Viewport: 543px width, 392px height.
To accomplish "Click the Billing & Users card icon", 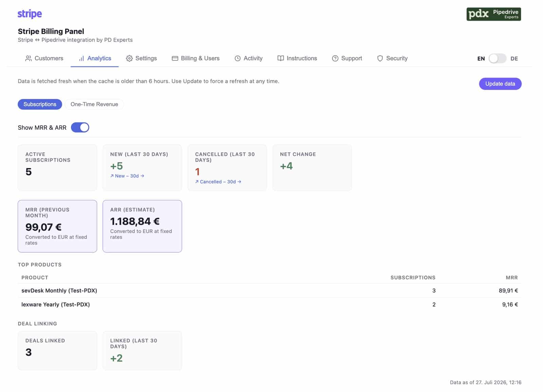I will (x=175, y=58).
